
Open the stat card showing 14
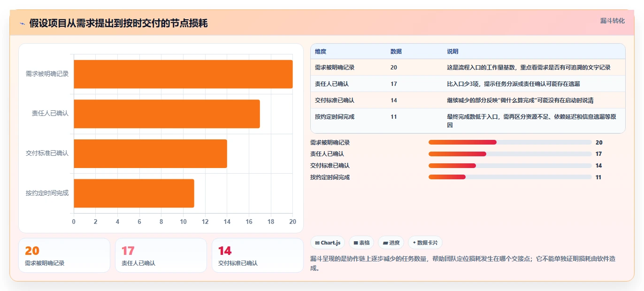coord(258,255)
